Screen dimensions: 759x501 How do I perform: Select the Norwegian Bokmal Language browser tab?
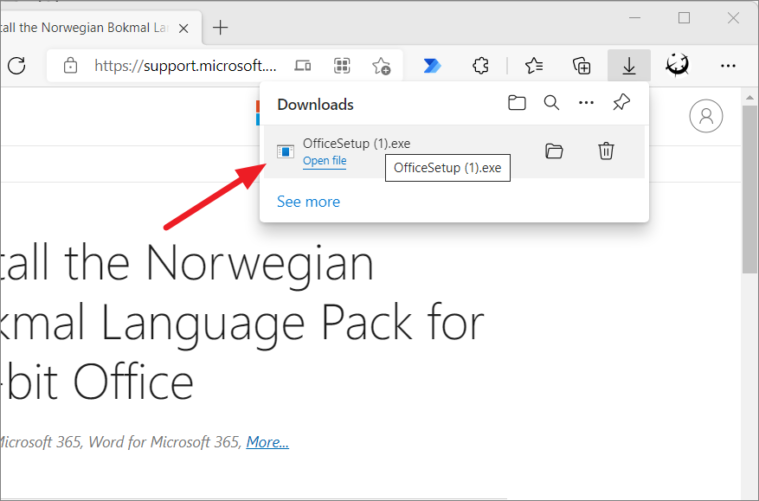click(x=101, y=28)
